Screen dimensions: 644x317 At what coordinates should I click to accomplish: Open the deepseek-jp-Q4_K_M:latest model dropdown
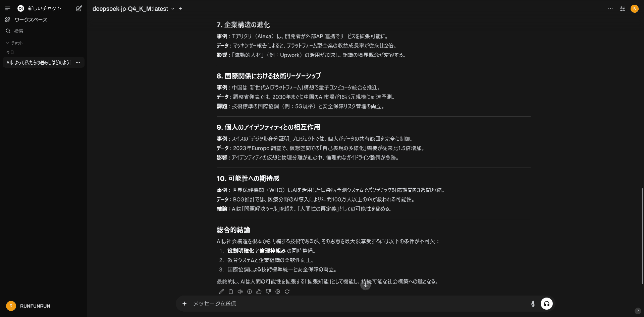pyautogui.click(x=133, y=9)
